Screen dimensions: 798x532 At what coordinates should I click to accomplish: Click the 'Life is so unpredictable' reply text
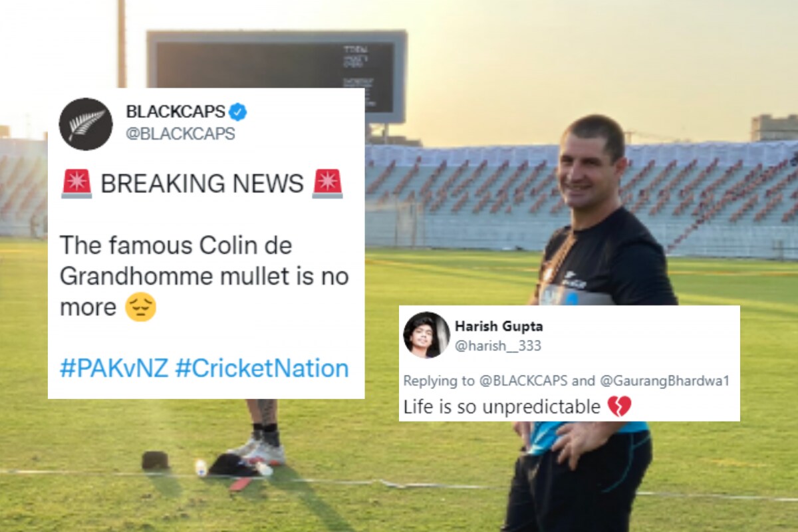click(x=502, y=407)
